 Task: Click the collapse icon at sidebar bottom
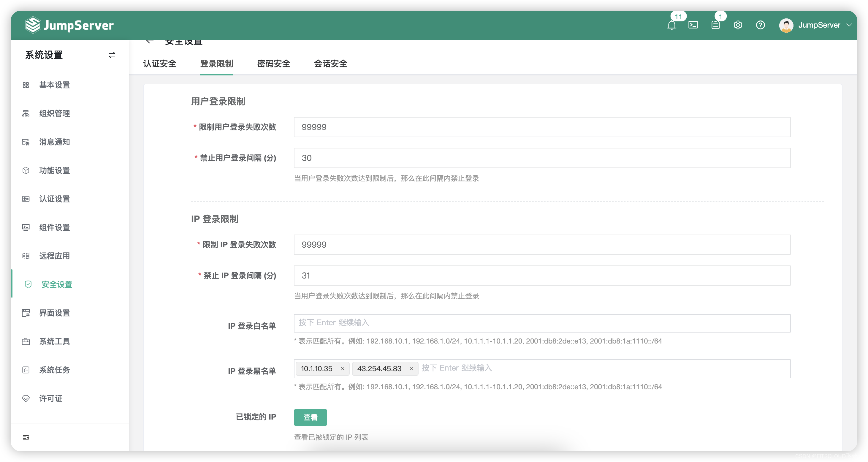click(26, 437)
